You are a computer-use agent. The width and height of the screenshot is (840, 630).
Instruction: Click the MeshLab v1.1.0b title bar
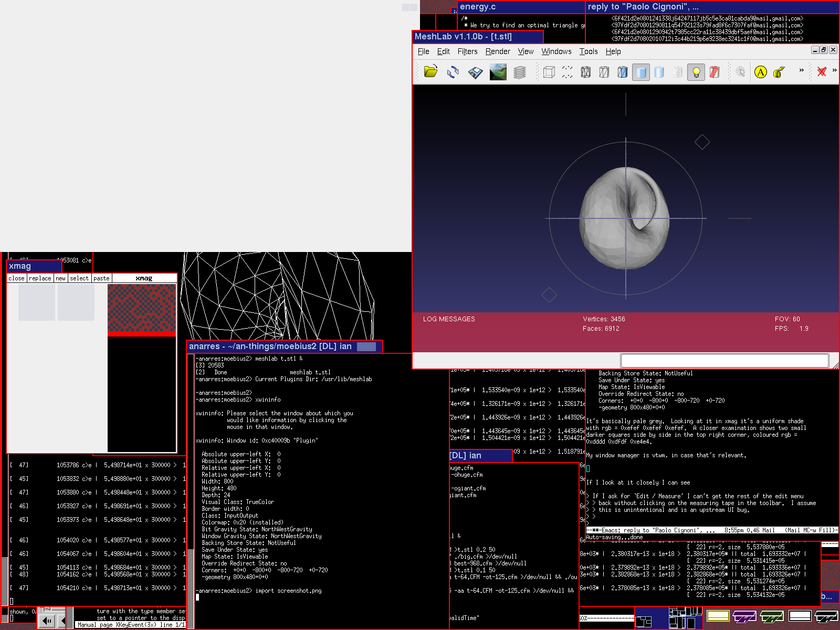pos(478,37)
